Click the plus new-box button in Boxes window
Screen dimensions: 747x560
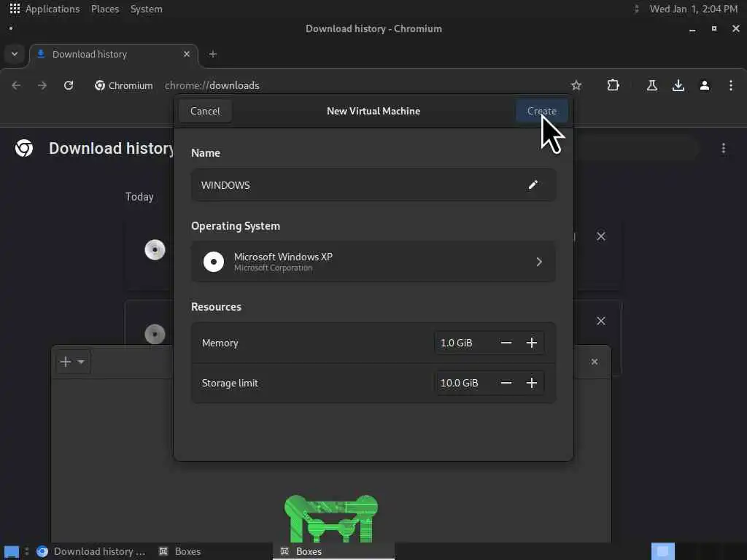pos(66,362)
